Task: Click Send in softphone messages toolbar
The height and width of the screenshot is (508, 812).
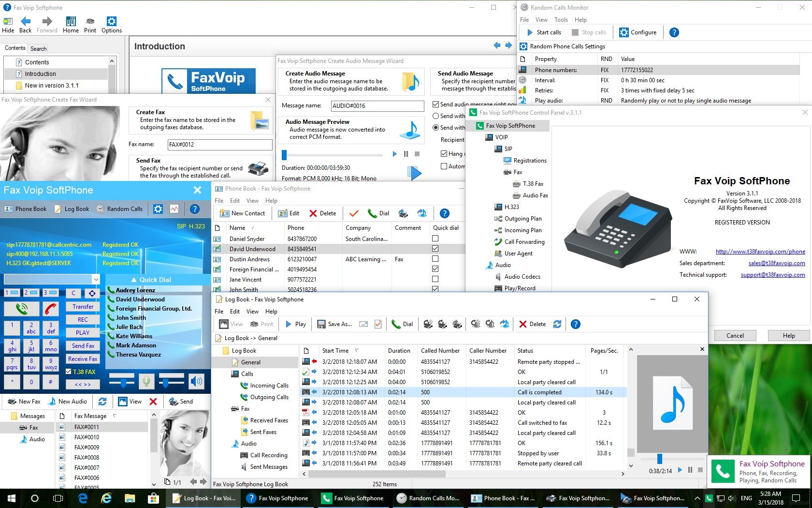Action: pyautogui.click(x=181, y=402)
